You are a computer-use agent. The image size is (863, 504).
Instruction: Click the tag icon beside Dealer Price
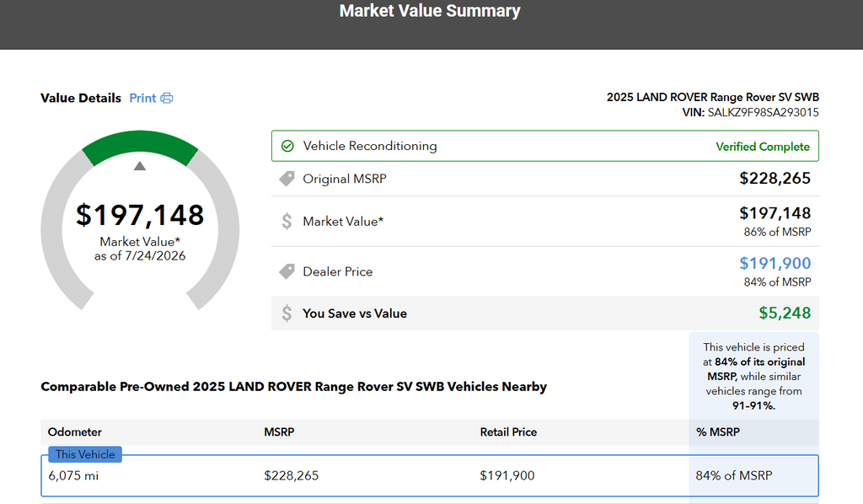[x=287, y=271]
